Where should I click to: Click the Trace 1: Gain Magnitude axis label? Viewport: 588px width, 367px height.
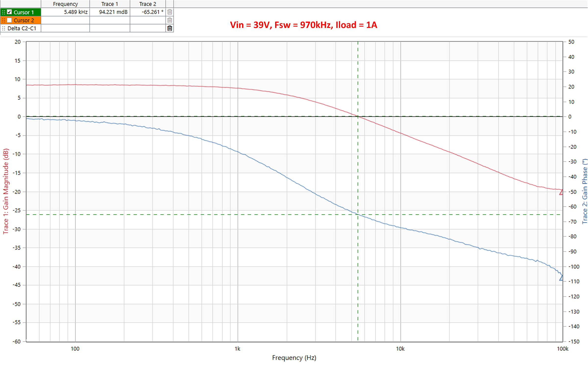point(6,191)
